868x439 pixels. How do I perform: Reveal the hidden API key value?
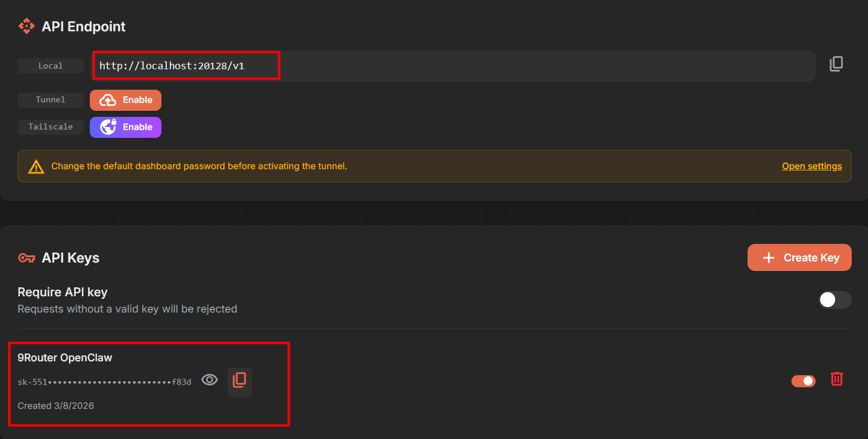[210, 379]
